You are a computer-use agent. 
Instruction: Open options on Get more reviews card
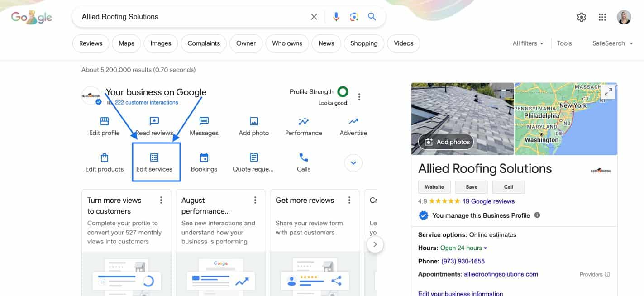click(349, 200)
